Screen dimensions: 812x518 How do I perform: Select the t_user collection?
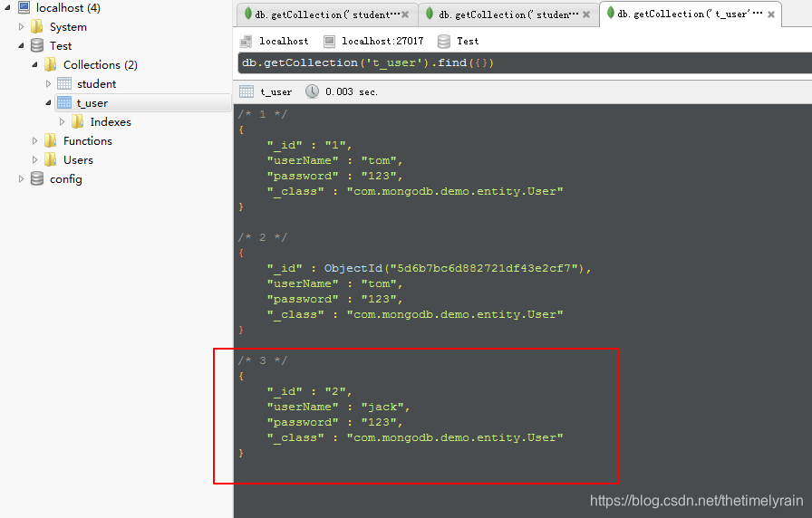click(x=92, y=103)
